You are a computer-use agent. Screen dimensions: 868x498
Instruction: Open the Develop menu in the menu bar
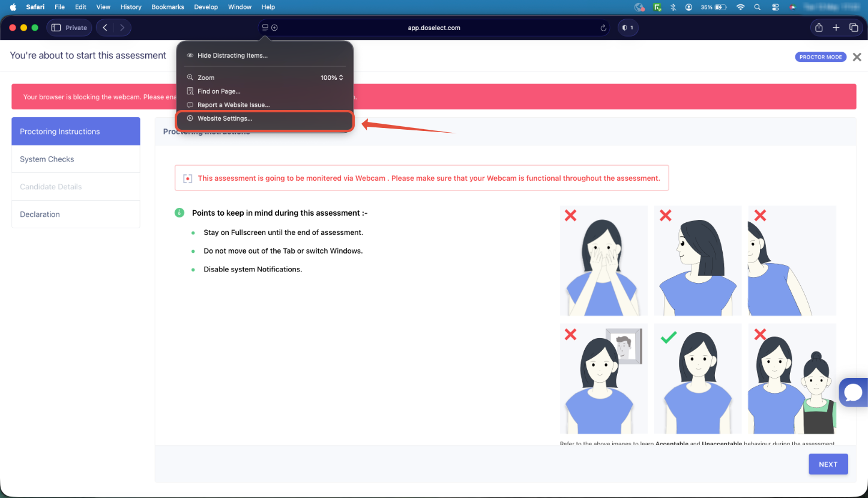click(206, 7)
